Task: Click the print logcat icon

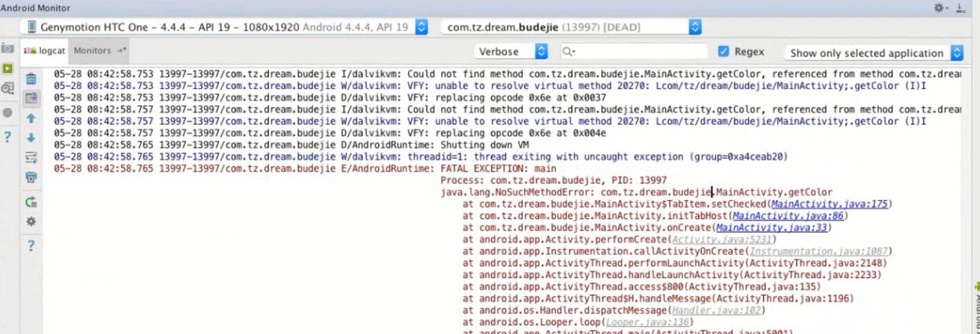Action: 31,178
